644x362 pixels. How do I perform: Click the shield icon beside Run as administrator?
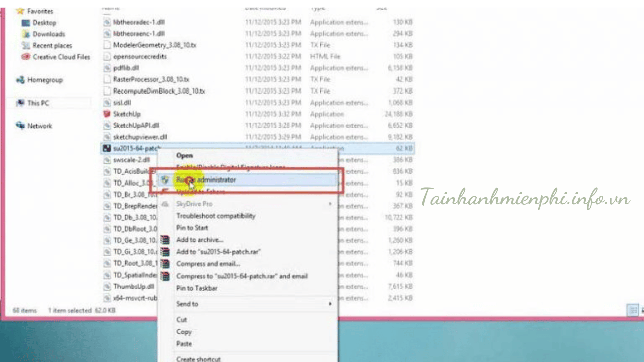coord(165,179)
